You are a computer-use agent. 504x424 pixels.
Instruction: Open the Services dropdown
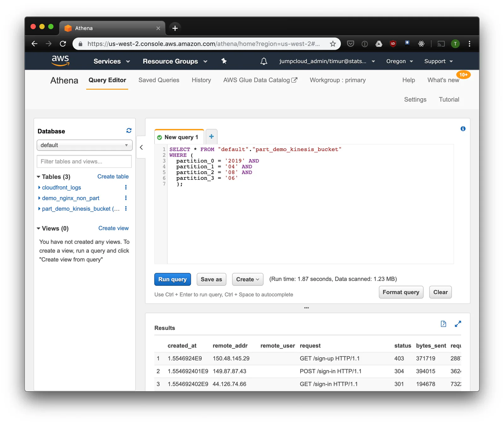click(112, 61)
